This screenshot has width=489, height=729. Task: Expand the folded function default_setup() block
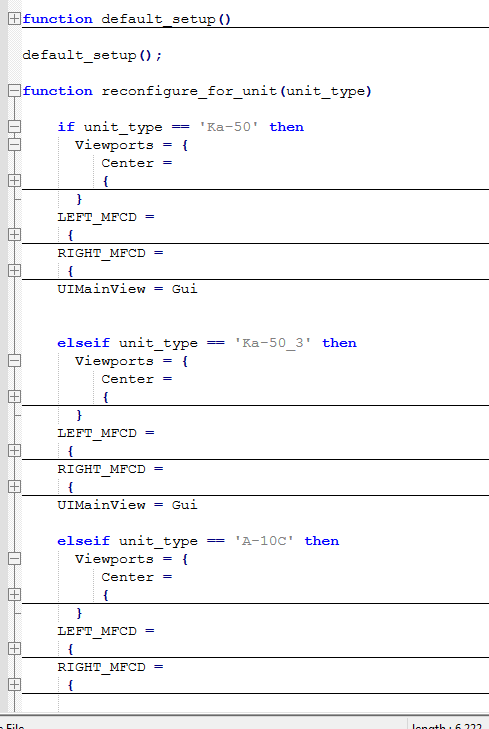14,19
